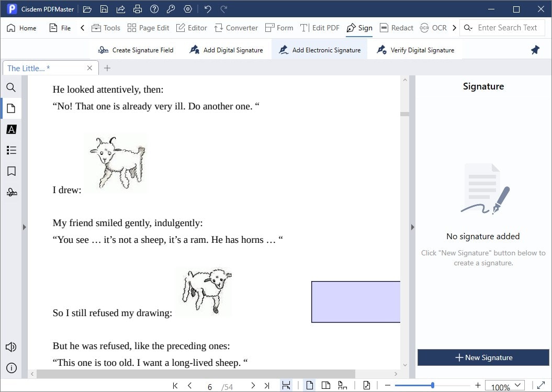
Task: Switch to the Editor tab
Action: 191,28
